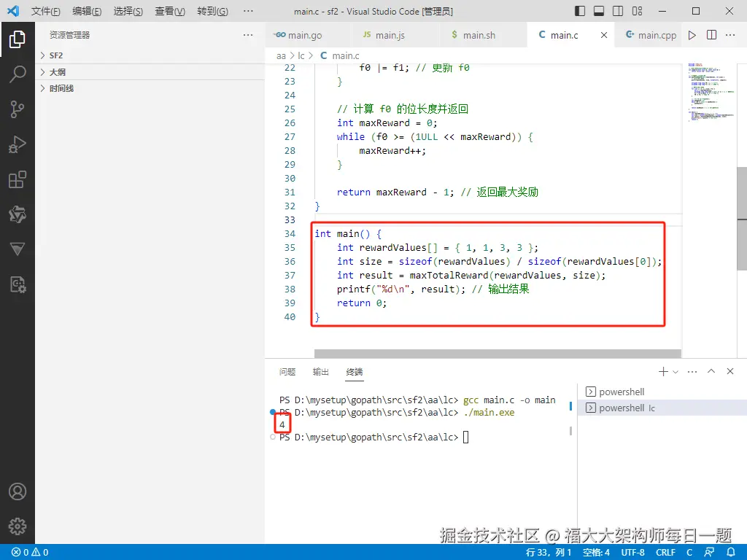Open the 编辑(E) menu
The image size is (747, 560).
(88, 11)
